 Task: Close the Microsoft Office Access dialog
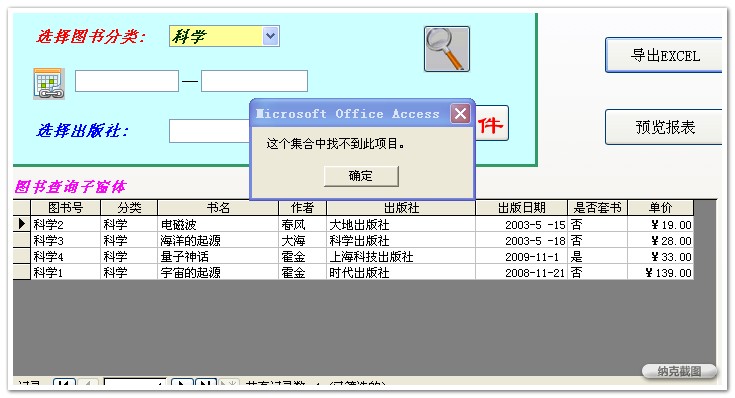(x=460, y=113)
